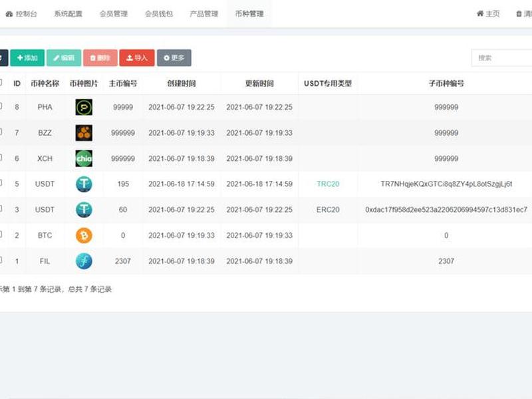Sort by 创建时间 column header
The width and height of the screenshot is (532, 399).
point(182,84)
